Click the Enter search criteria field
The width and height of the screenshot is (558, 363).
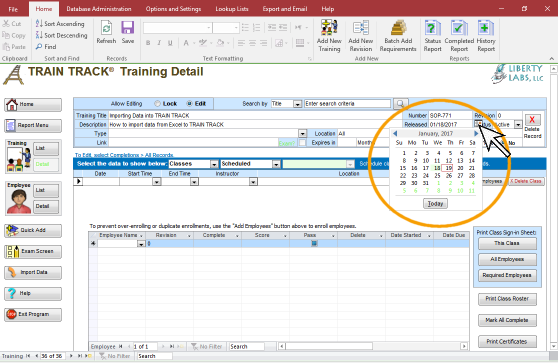(347, 104)
